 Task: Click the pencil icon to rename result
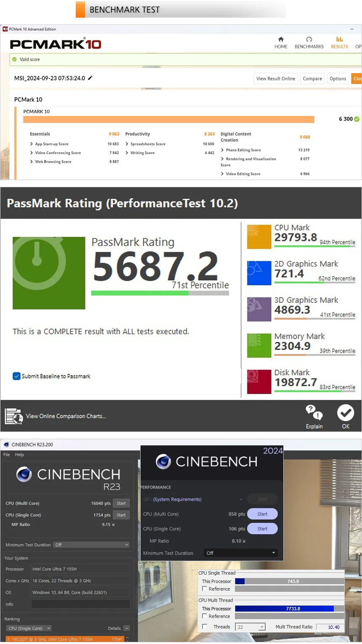click(x=90, y=78)
